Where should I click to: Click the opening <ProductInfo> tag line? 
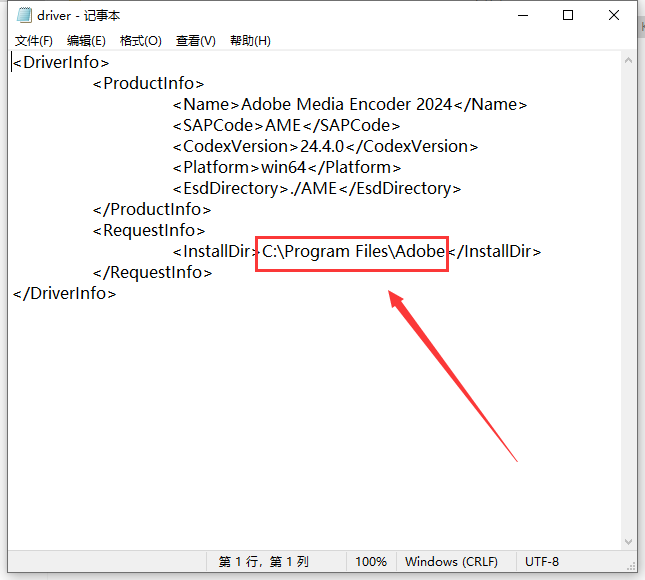click(148, 84)
